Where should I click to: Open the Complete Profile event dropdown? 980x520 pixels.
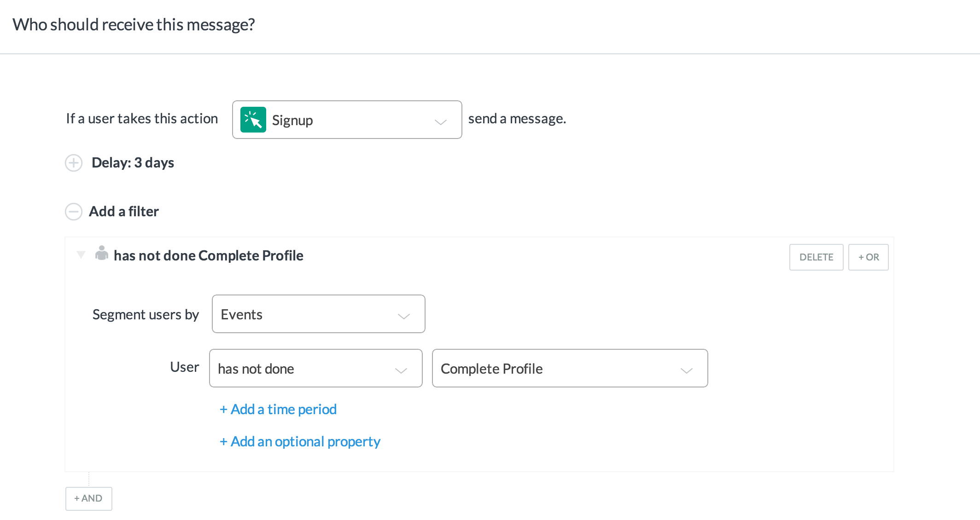(x=569, y=369)
